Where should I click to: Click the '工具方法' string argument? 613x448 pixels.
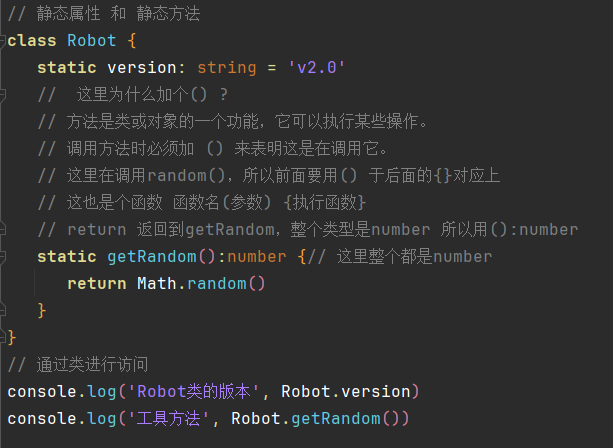168,418
